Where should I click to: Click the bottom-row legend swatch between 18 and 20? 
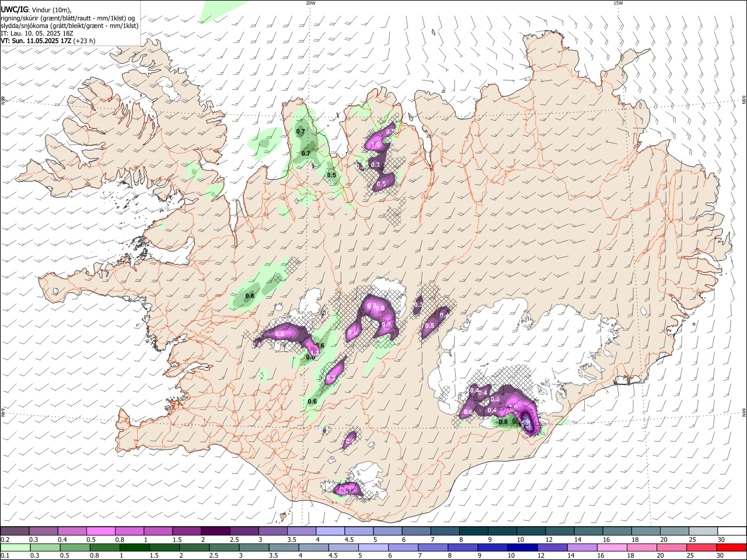point(642,548)
